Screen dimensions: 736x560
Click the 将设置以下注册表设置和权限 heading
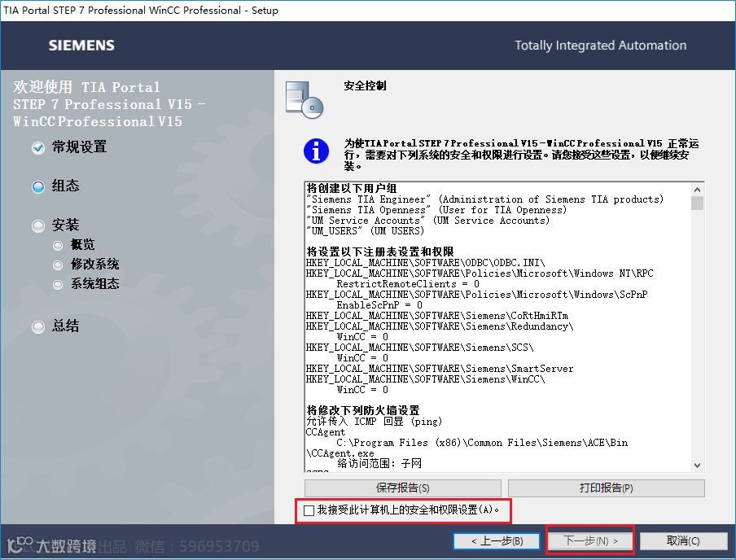(380, 252)
